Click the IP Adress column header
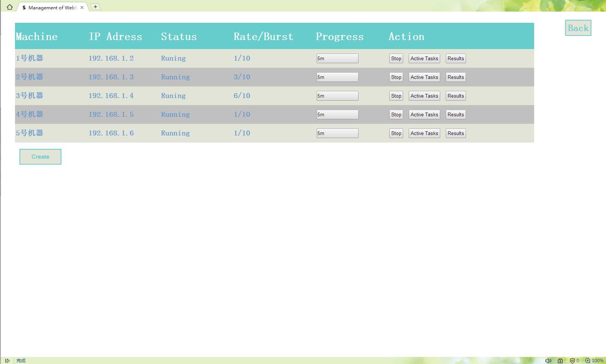This screenshot has height=364, width=606. tap(116, 37)
